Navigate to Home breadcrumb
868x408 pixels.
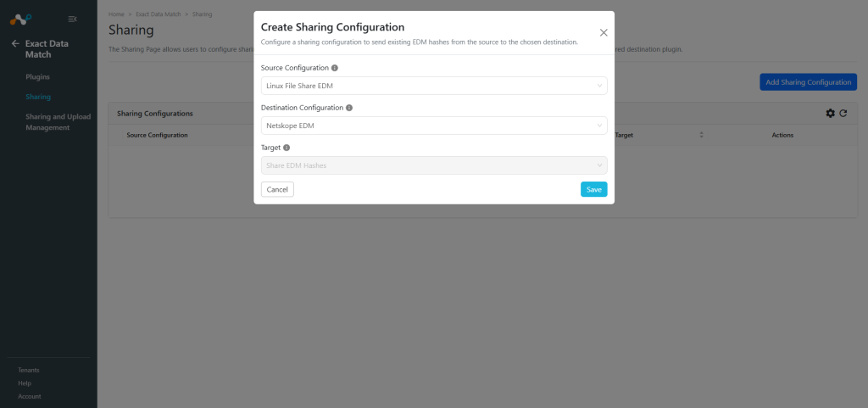coord(116,14)
